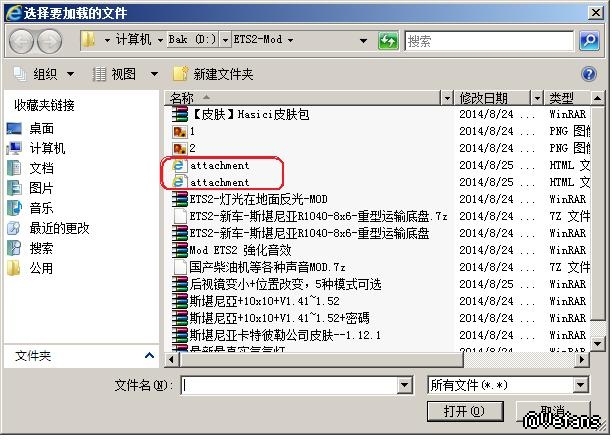Open the help question mark icon
612x441 pixels.
point(589,73)
